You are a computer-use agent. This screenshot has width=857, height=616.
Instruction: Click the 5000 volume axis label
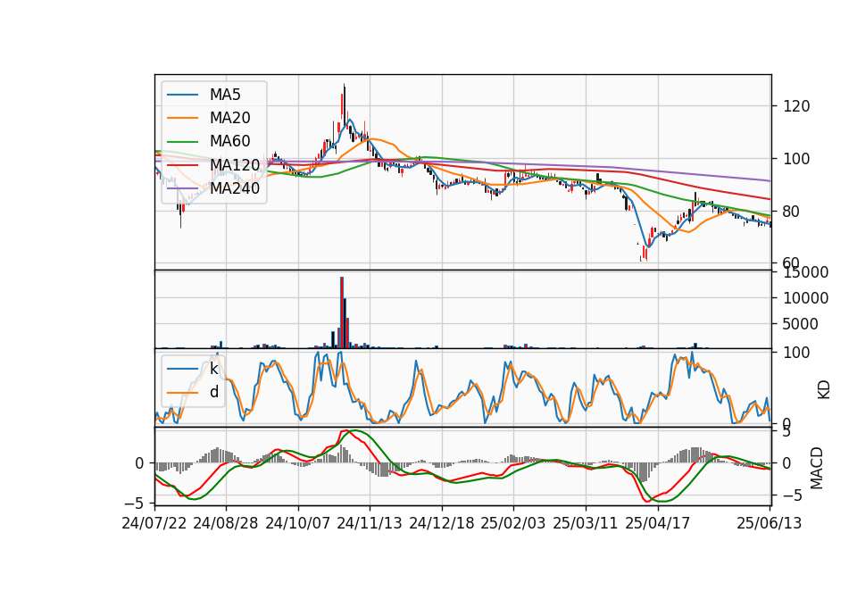coord(801,324)
